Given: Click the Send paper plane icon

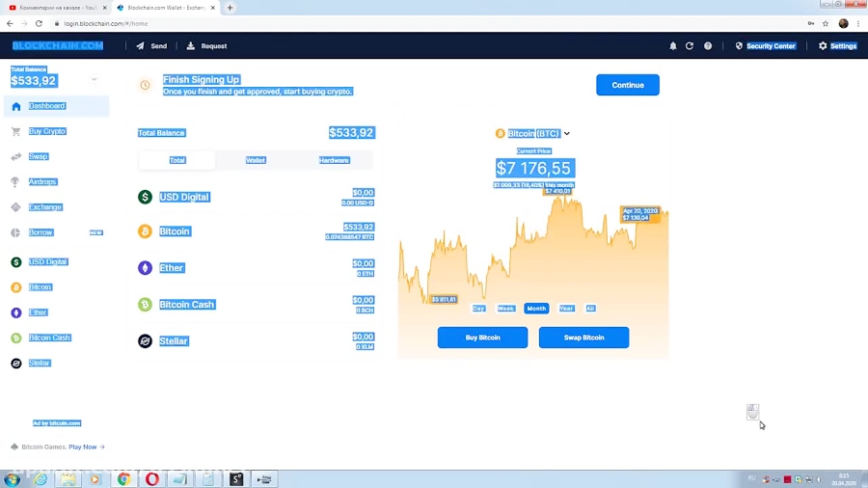Looking at the screenshot, I should 140,46.
